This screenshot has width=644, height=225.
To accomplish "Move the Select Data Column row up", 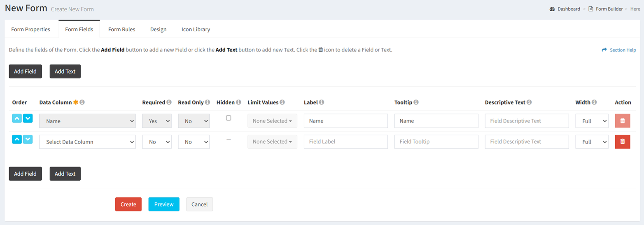I will point(17,139).
